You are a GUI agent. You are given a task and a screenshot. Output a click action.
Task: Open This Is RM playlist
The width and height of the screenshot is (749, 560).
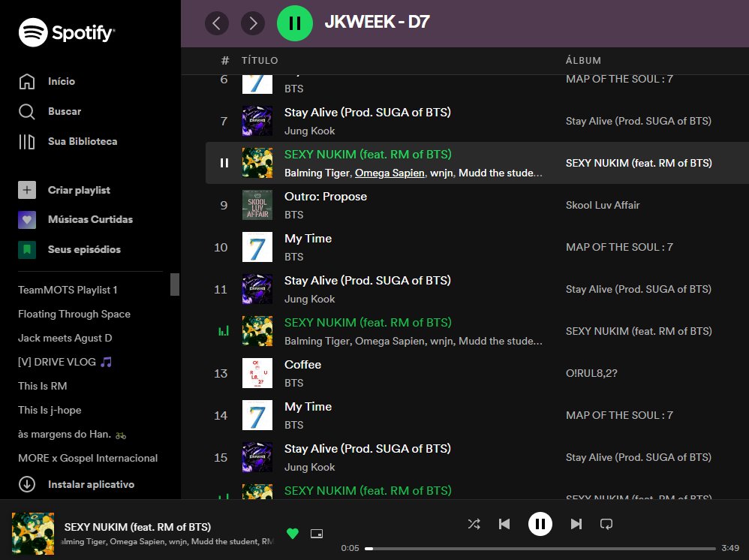(x=43, y=386)
